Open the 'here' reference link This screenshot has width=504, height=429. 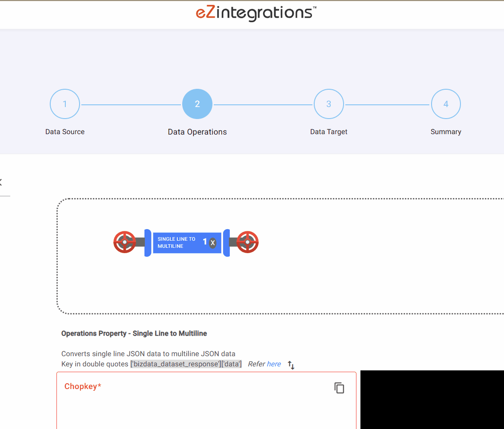274,364
